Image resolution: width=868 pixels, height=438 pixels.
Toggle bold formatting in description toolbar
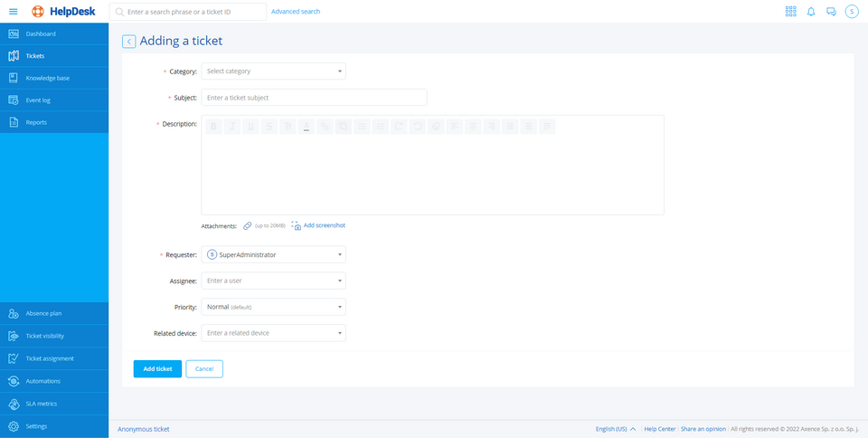214,127
